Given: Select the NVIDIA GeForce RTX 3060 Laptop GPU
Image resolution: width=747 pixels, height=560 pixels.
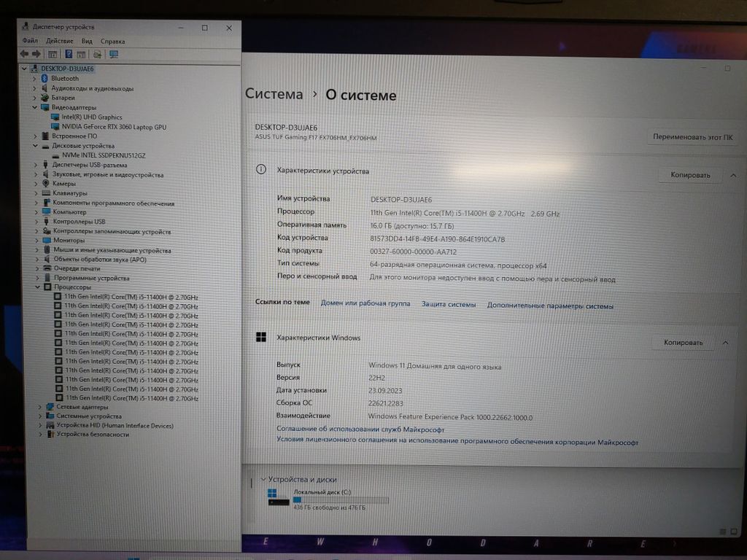Looking at the screenshot, I should [x=113, y=127].
